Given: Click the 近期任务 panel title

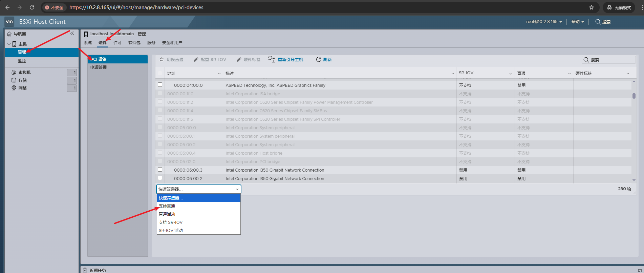Looking at the screenshot, I should (x=98, y=270).
